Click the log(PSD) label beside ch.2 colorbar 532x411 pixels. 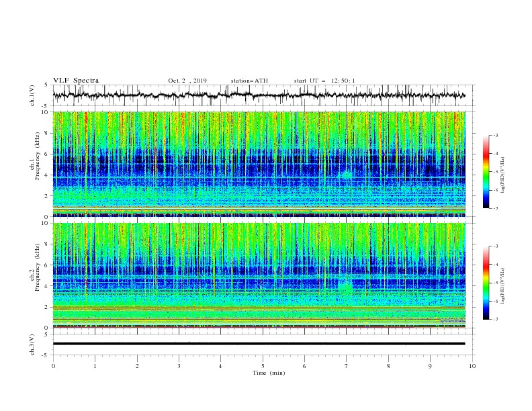503,286
